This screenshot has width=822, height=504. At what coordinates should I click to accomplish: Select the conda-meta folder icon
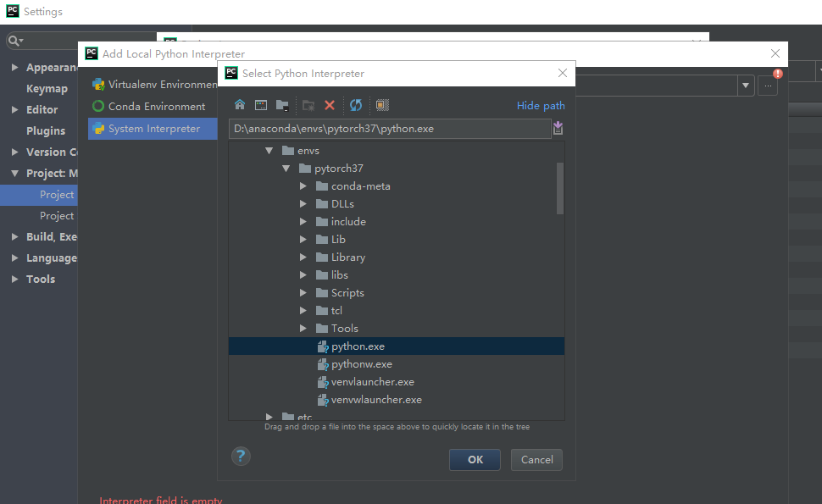(x=322, y=186)
